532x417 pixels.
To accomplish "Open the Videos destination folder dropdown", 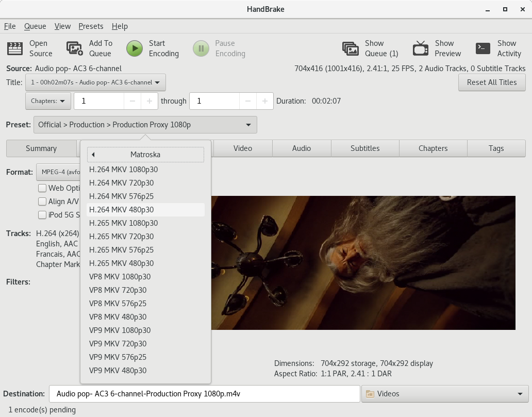I will 445,394.
